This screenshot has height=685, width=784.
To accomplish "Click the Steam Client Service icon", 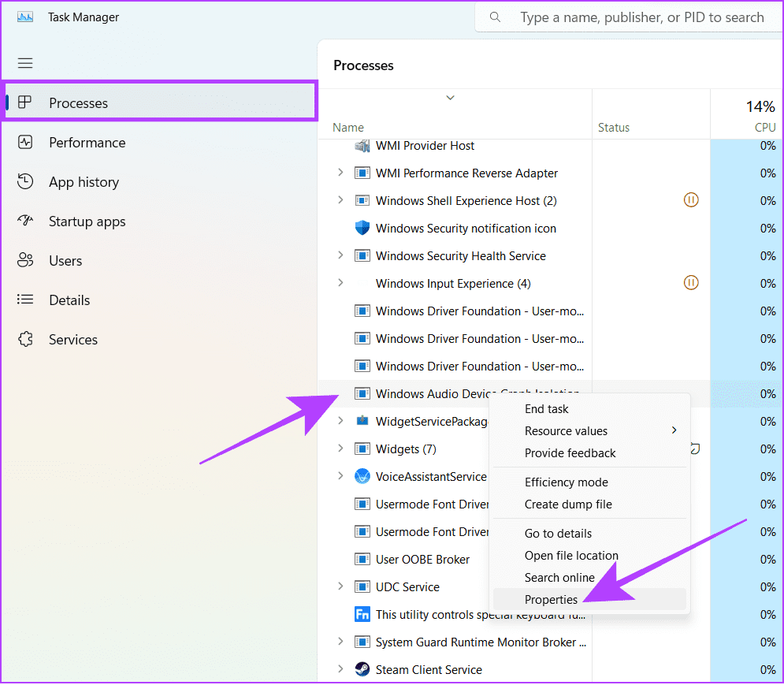I will tap(362, 669).
